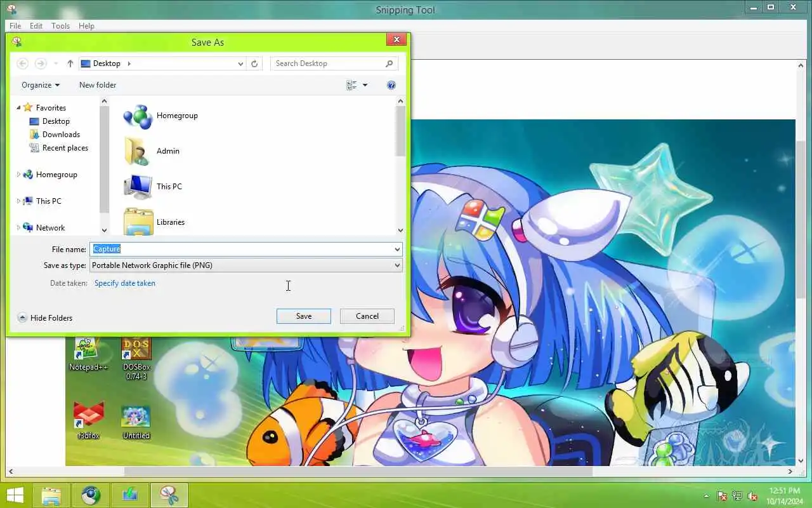Screen dimensions: 812x508
Task: Select the Admin user folder icon
Action: pos(138,151)
